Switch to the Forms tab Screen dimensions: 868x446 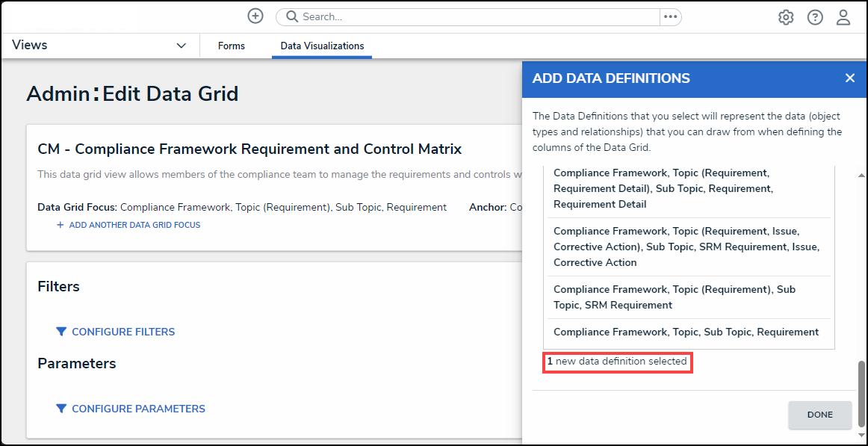pyautogui.click(x=232, y=46)
